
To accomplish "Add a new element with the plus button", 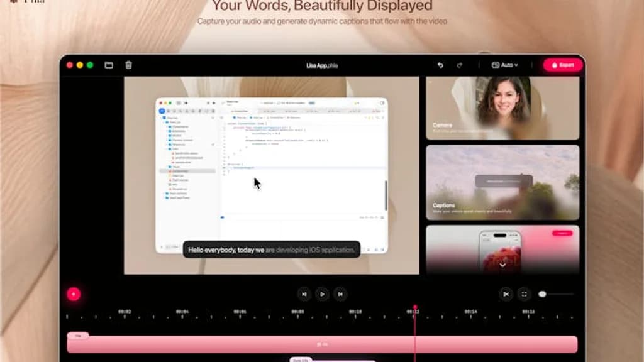I will coord(75,293).
